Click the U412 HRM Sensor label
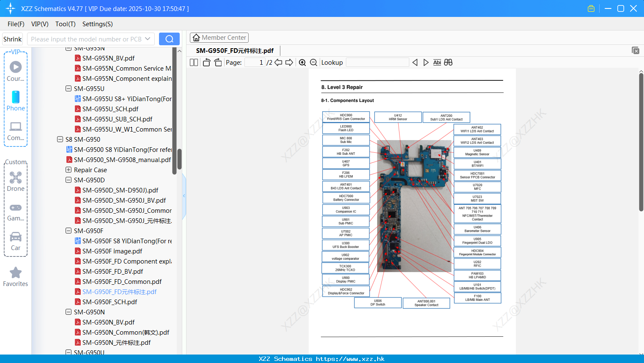644x363 pixels. [x=398, y=117]
